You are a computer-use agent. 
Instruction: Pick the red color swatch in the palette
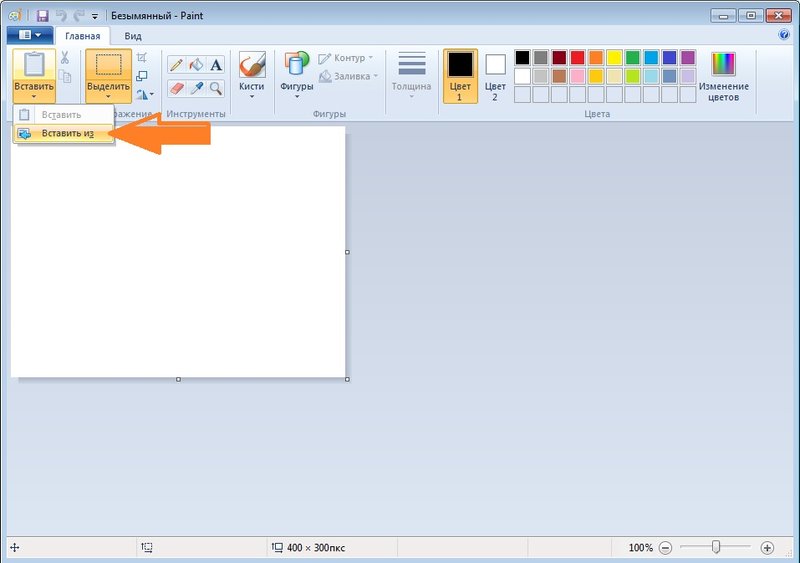pos(578,58)
